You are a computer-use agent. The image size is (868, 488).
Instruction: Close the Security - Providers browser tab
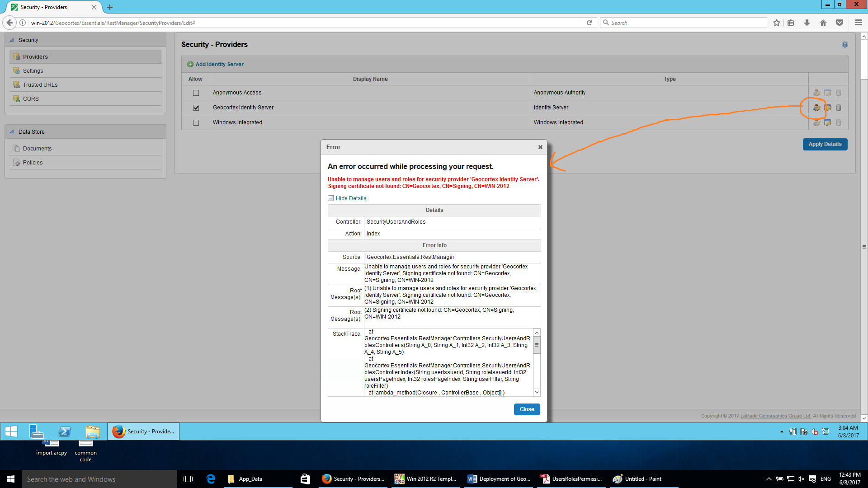coord(94,7)
